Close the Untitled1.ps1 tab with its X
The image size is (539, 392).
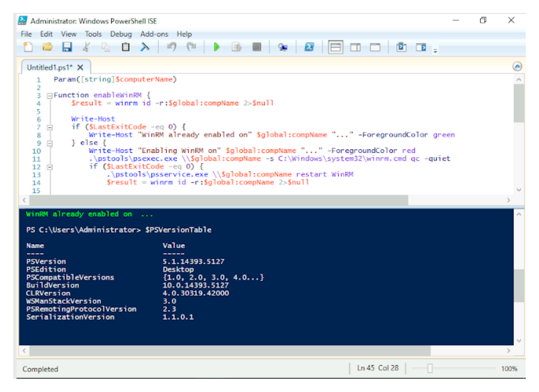click(x=80, y=67)
